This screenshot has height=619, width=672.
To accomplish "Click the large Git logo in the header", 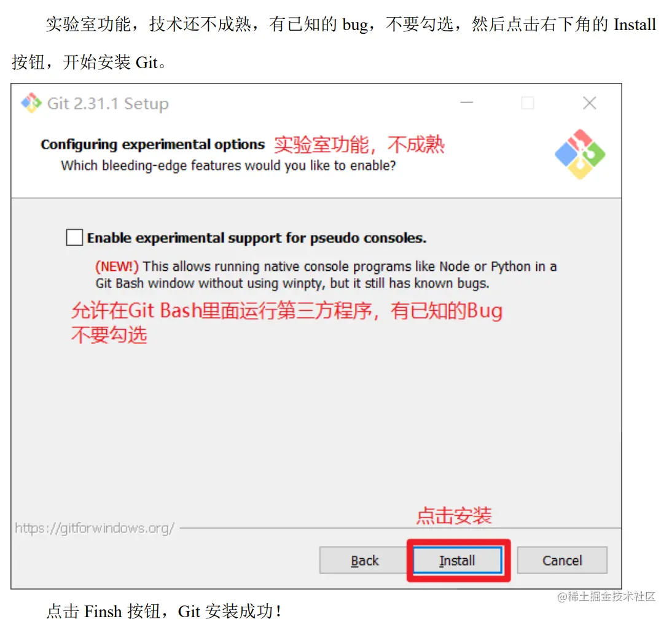I will pos(580,154).
